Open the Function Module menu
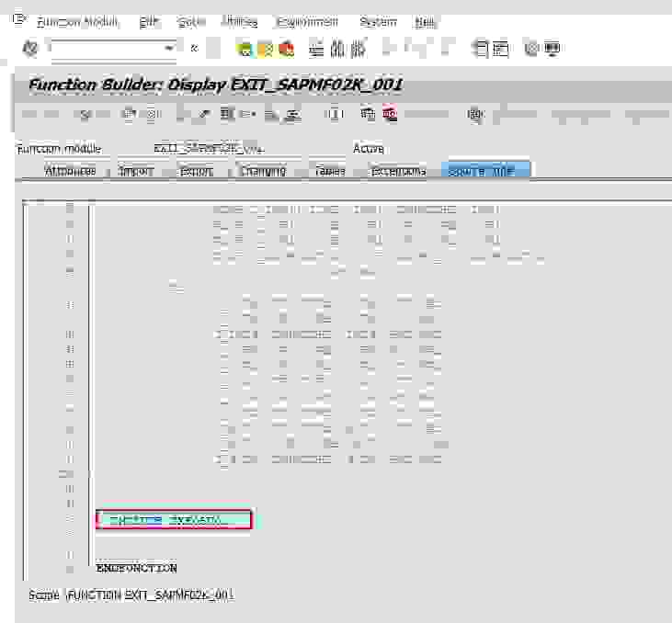Screen dimensions: 672x623 click(77, 22)
